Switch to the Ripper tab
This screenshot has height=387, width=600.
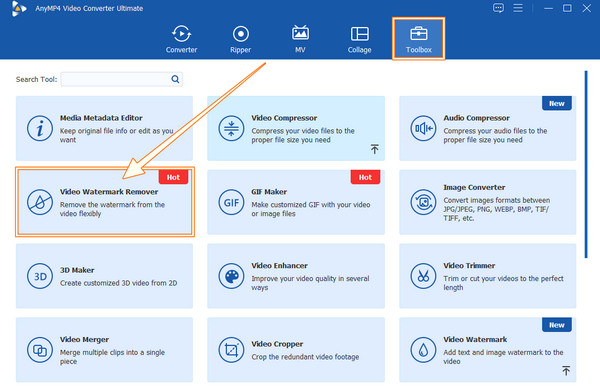click(x=241, y=39)
